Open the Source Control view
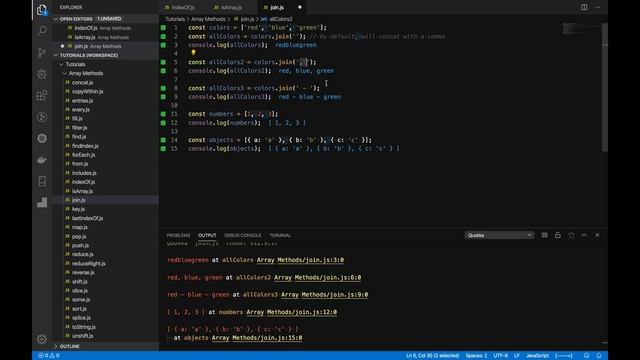Screen dimensions: 640x360 click(42, 52)
